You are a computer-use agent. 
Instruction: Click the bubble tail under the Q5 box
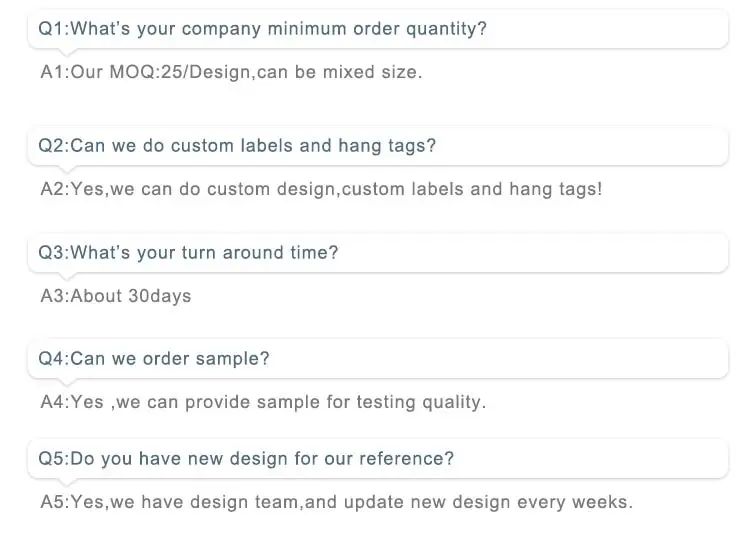66,482
